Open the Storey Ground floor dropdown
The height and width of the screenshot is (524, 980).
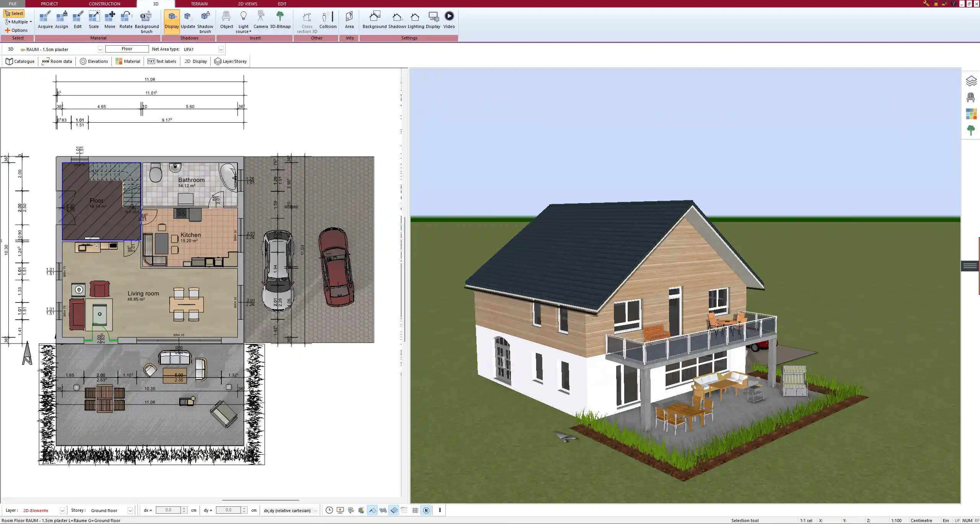pyautogui.click(x=130, y=511)
